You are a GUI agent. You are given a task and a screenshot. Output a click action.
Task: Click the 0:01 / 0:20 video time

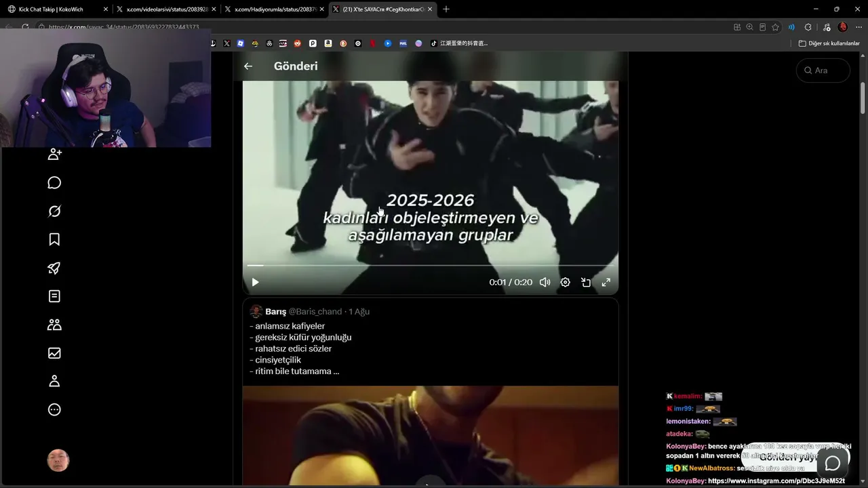tap(511, 282)
